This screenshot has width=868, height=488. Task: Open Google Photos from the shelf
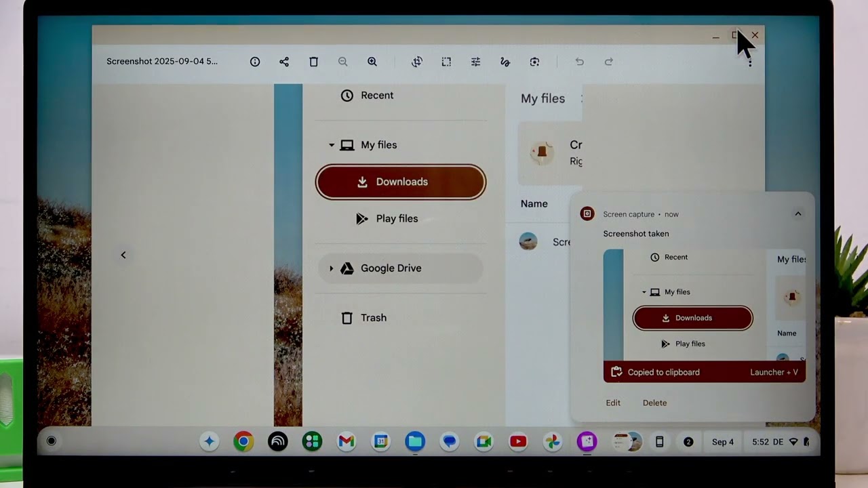click(x=553, y=442)
